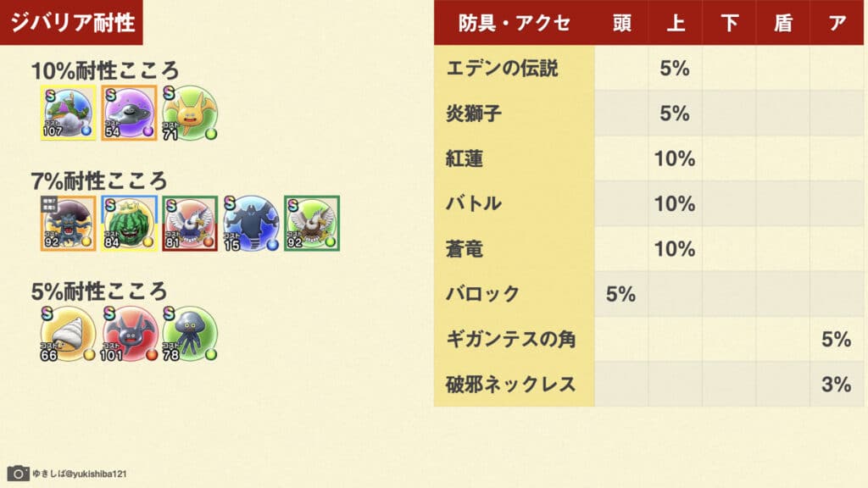Viewport: 868px width, 488px height.
Task: Click the camera icon by credit
Action: [x=18, y=474]
